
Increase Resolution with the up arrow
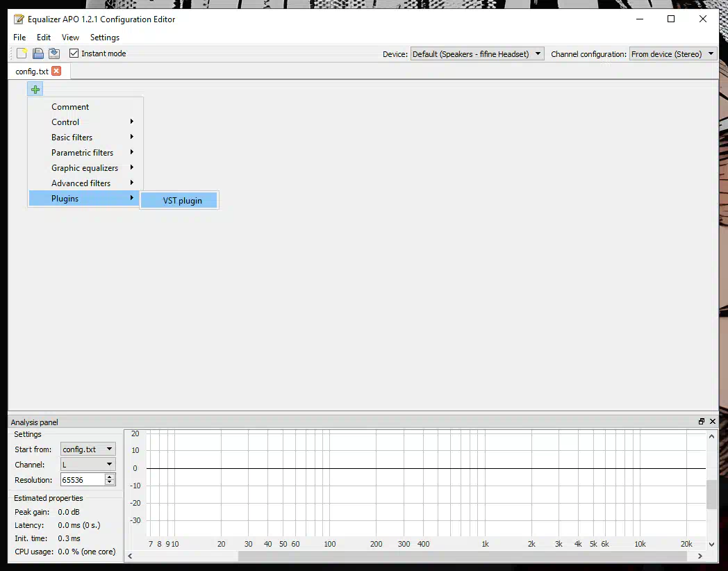(110, 477)
